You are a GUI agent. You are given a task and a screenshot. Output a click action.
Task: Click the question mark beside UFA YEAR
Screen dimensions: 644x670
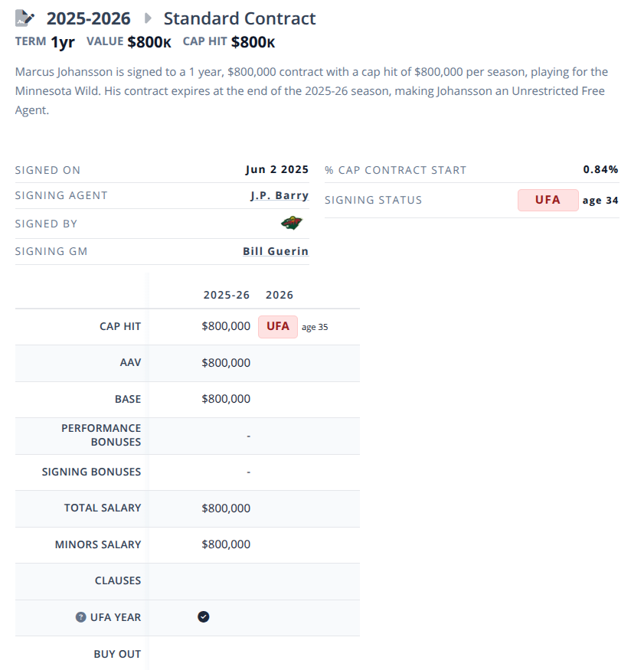[80, 617]
